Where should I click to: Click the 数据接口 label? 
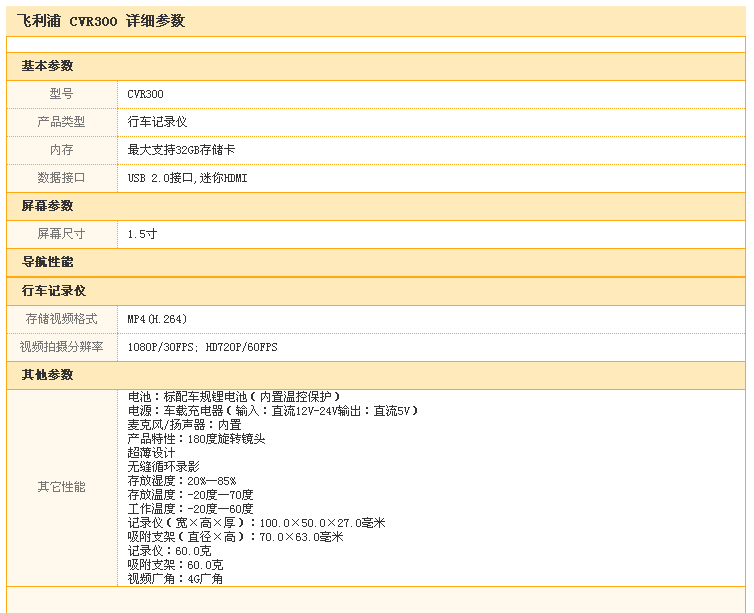click(62, 177)
